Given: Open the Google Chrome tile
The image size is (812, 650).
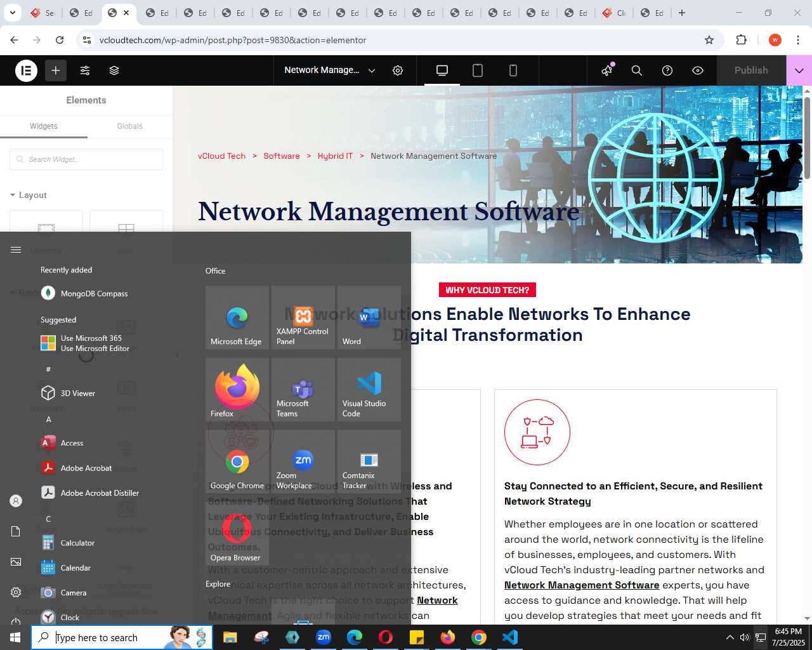Looking at the screenshot, I should click(x=237, y=461).
